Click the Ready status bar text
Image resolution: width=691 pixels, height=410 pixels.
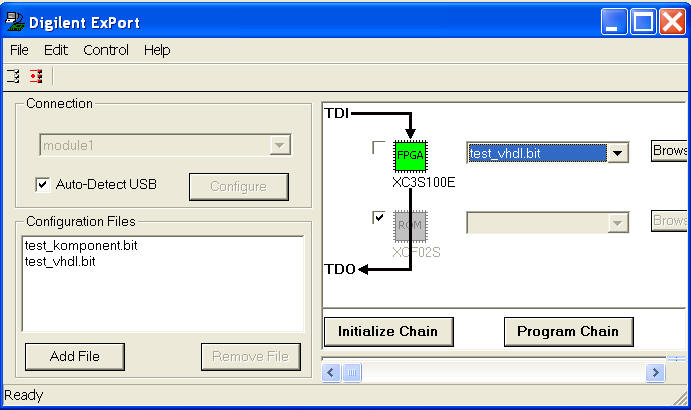(24, 395)
